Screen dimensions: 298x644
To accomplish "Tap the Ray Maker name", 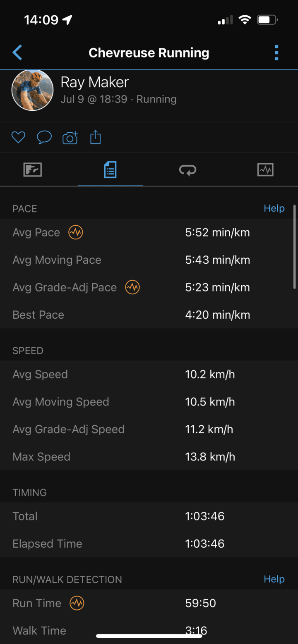I will coord(95,82).
